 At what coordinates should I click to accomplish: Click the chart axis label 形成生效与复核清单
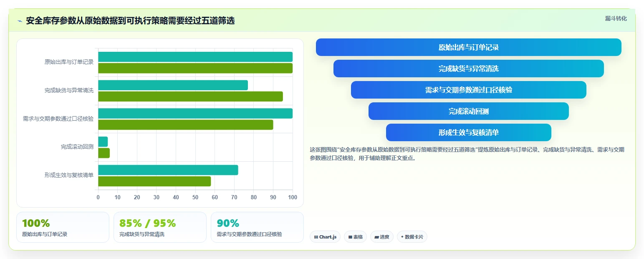click(69, 175)
